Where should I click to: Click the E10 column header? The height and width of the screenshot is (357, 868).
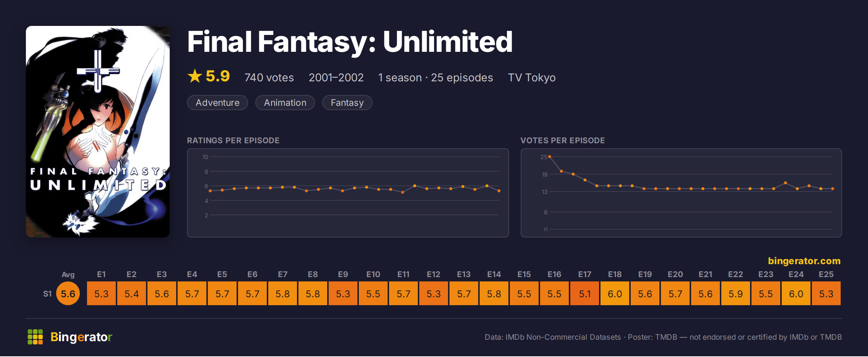pyautogui.click(x=373, y=274)
